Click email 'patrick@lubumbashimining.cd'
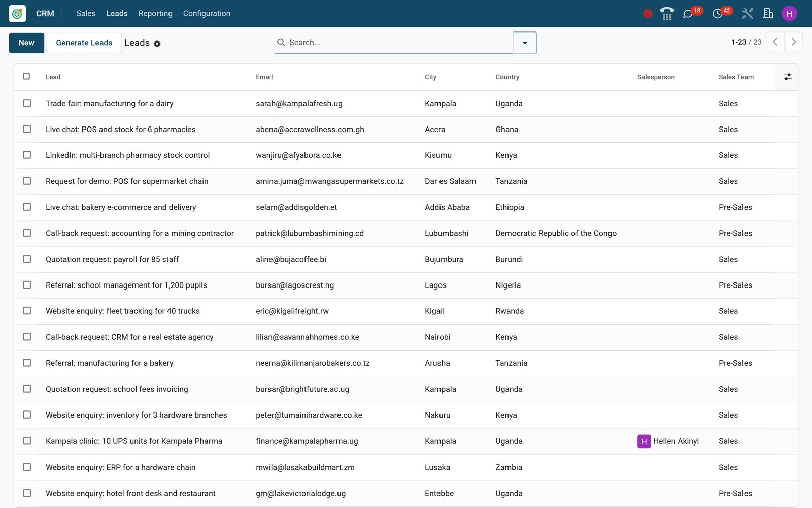The image size is (812, 508). (310, 233)
